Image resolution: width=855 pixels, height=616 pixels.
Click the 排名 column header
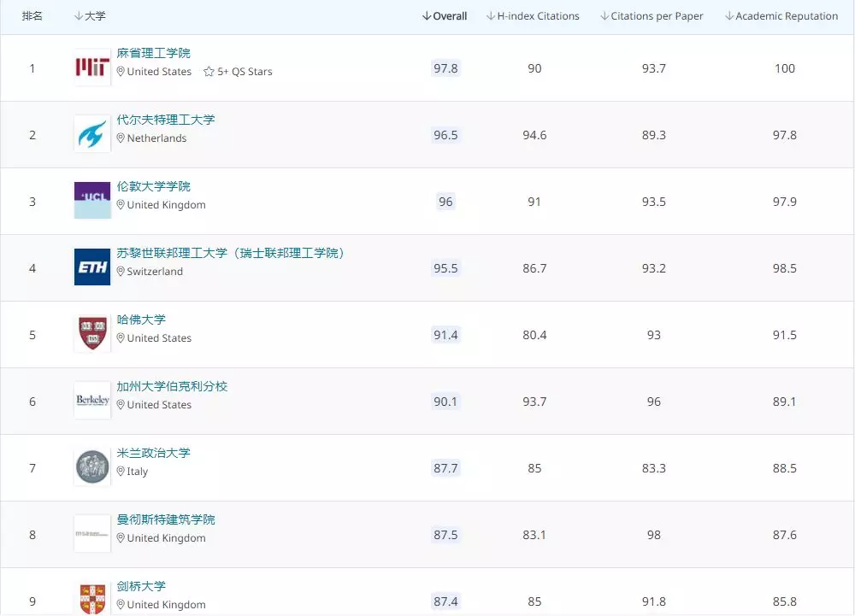click(x=32, y=15)
